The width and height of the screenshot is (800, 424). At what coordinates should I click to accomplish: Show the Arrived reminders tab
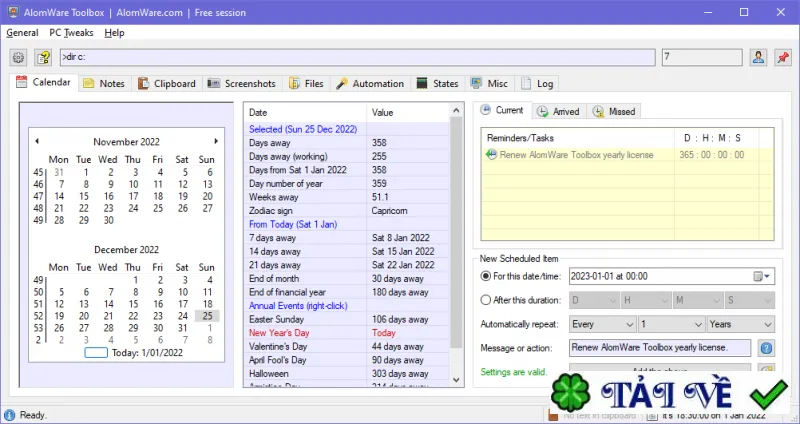(x=559, y=112)
